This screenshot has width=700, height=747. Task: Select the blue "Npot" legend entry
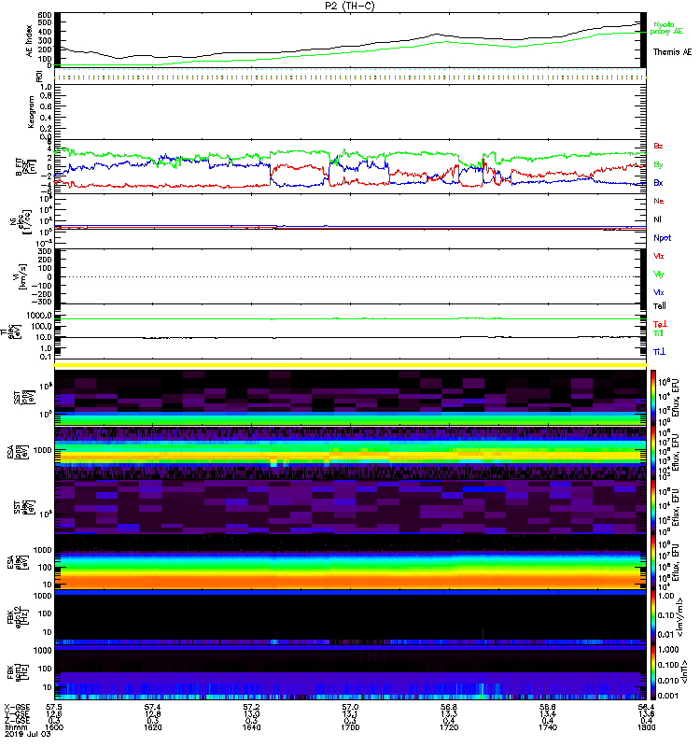tap(662, 238)
